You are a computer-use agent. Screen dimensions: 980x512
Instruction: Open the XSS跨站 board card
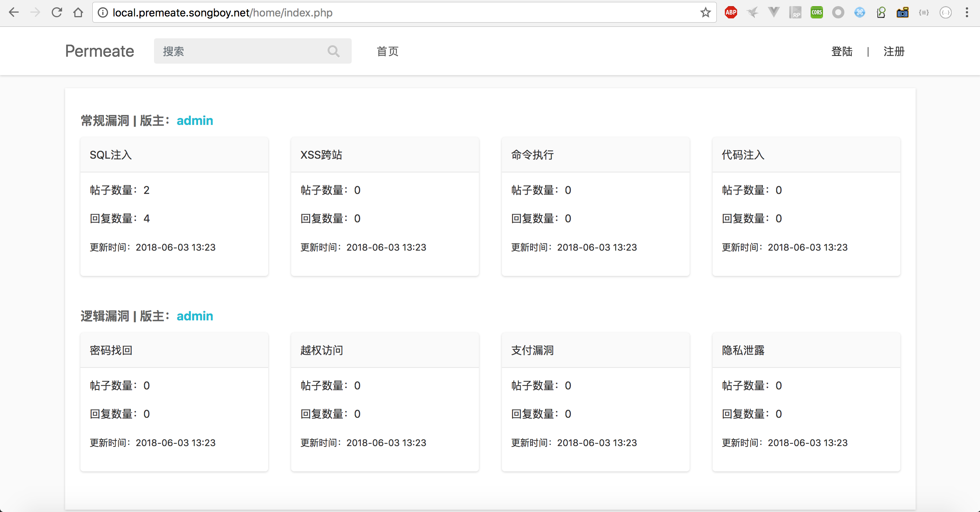321,155
